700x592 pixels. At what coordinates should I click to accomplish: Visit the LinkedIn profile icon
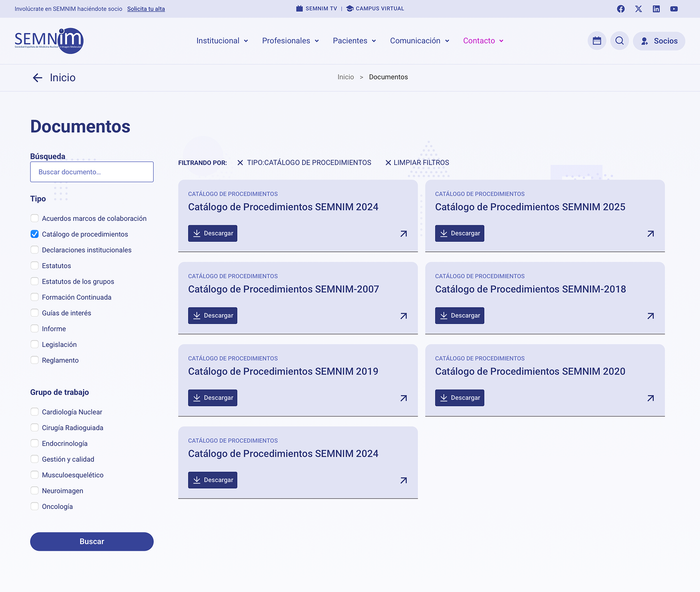click(x=656, y=9)
